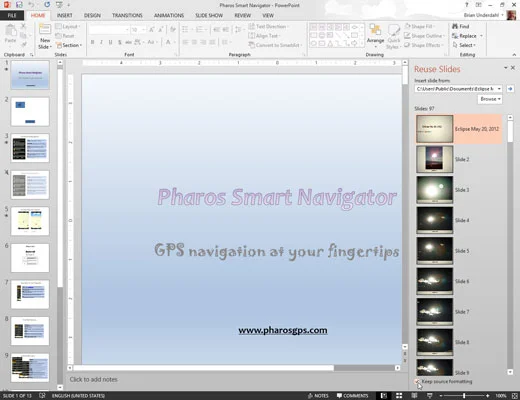Open the Replace dropdown arrow
The height and width of the screenshot is (400, 520).
[481, 36]
